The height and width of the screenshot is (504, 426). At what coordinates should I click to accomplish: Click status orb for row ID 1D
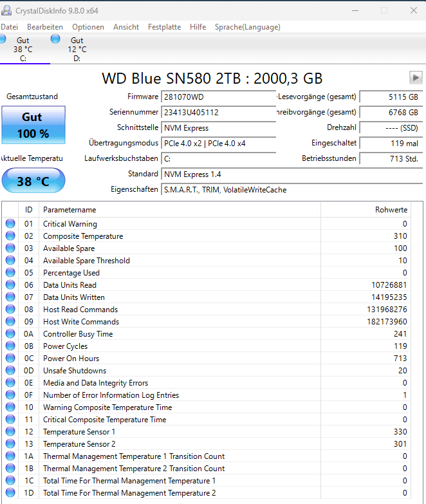coord(10,492)
